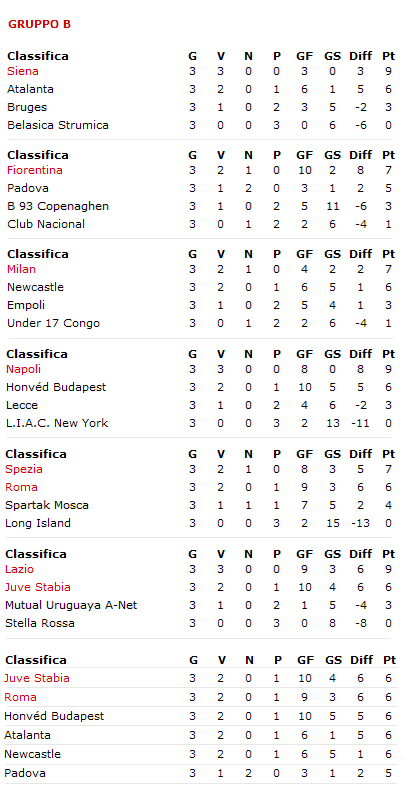Click Juve Stabia in Lazio's table
This screenshot has height=800, width=410.
tap(38, 587)
